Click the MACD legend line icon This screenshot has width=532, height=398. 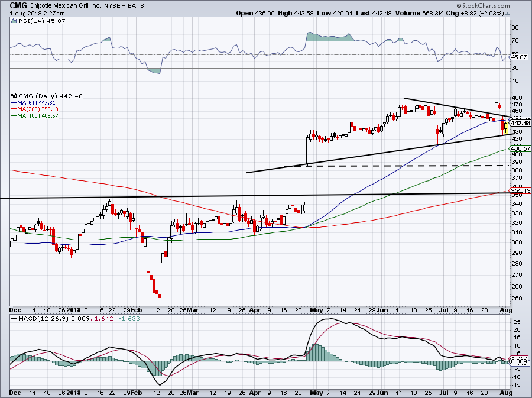pyautogui.click(x=14, y=319)
